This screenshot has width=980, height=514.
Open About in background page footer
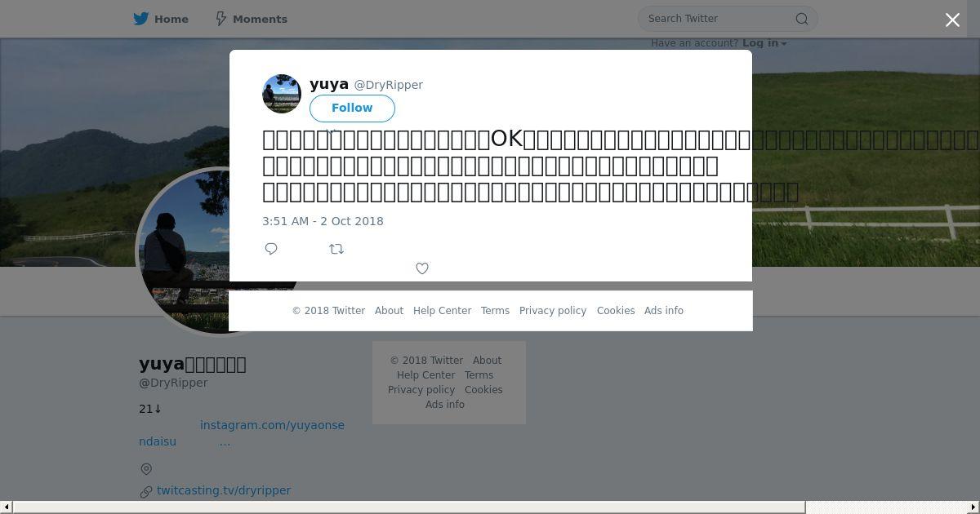click(x=487, y=361)
